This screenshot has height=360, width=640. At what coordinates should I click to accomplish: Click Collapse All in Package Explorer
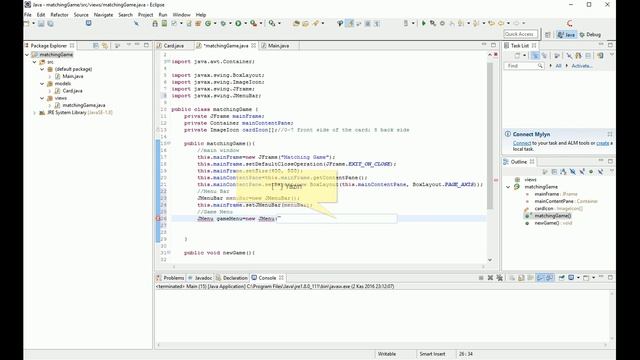pyautogui.click(x=96, y=45)
